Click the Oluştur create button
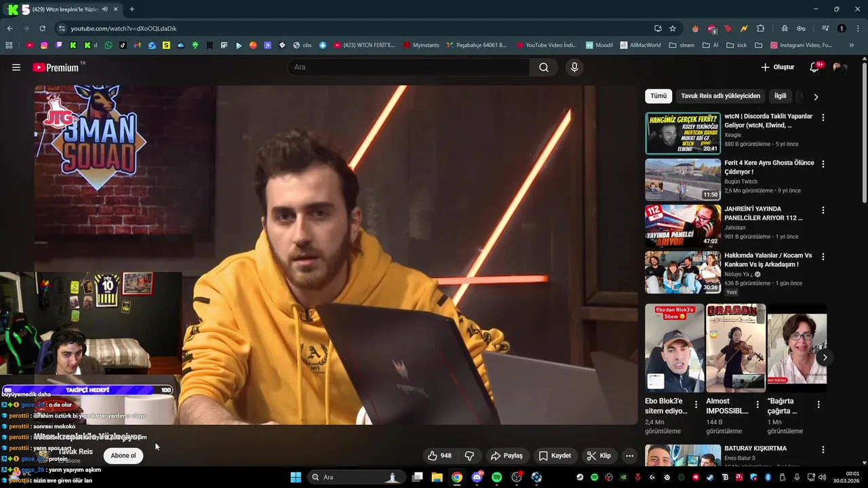Viewport: 868px width, 488px height. point(777,67)
